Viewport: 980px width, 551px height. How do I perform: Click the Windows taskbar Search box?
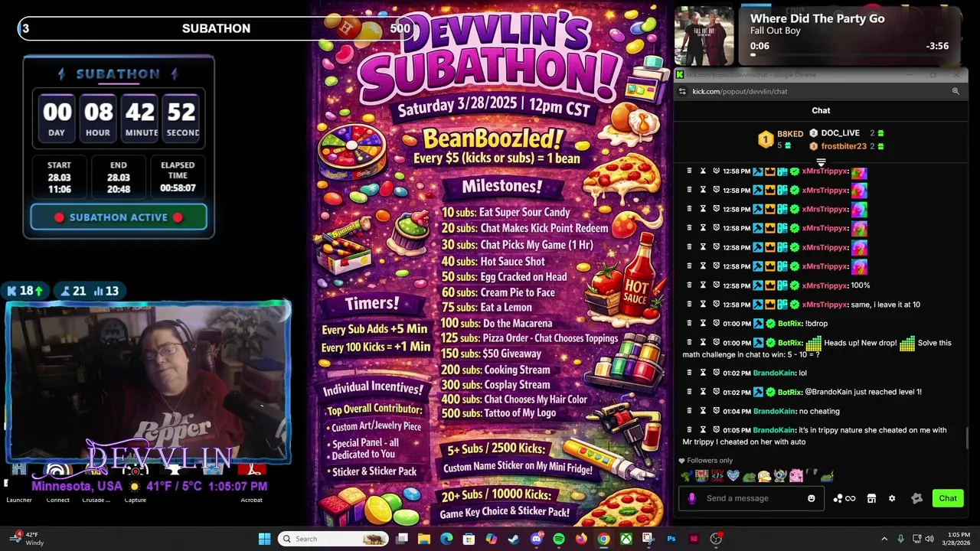pyautogui.click(x=334, y=539)
